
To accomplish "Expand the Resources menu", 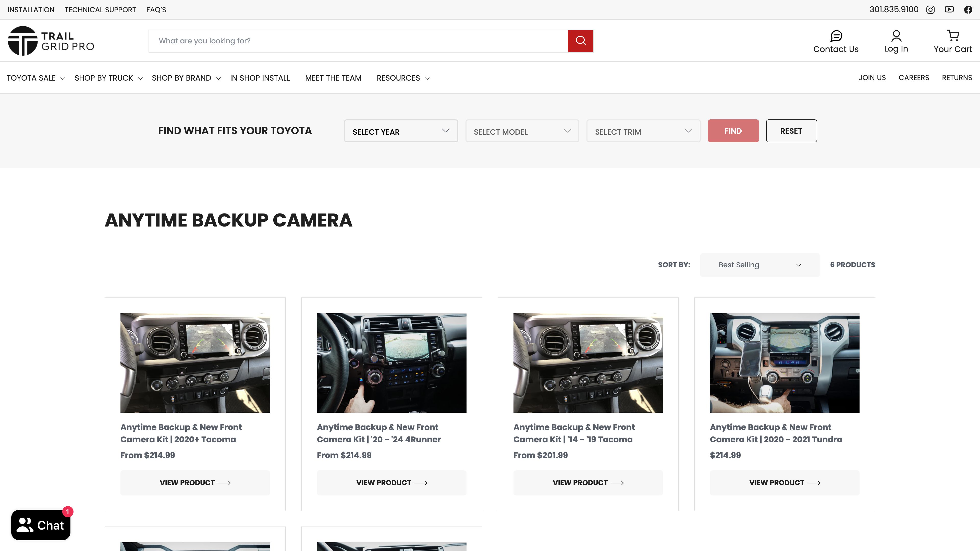I will [402, 78].
